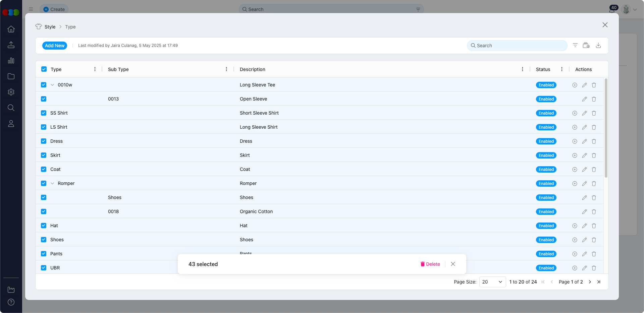Uncheck the header select-all checkbox
The width and height of the screenshot is (644, 313).
coord(44,69)
